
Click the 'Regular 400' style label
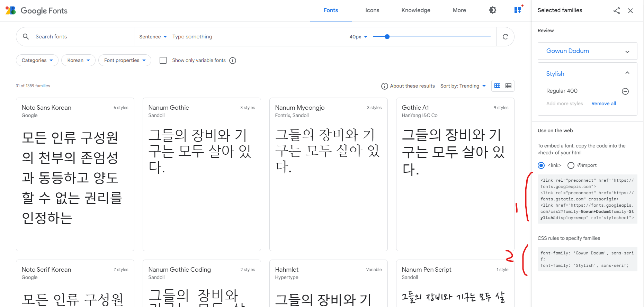pos(562,91)
